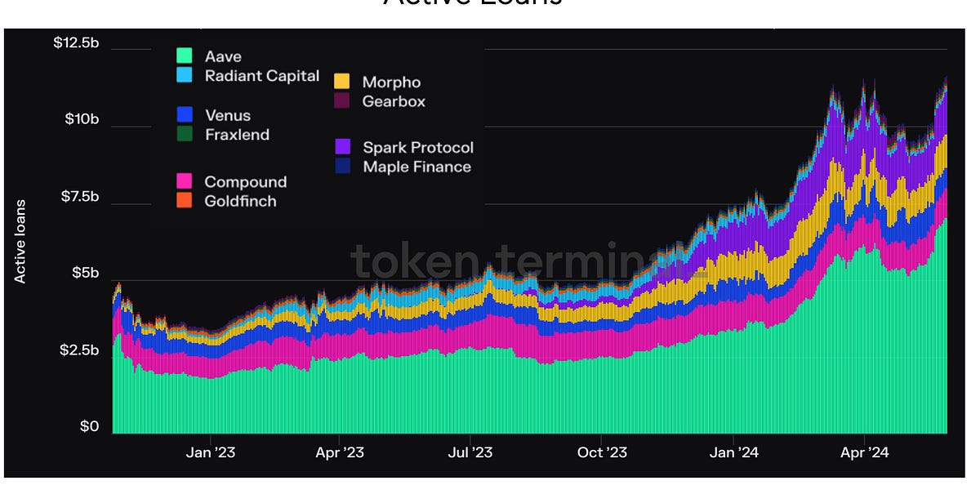Click the Jul '23 x-axis label
The width and height of the screenshot is (980, 490).
click(x=471, y=452)
